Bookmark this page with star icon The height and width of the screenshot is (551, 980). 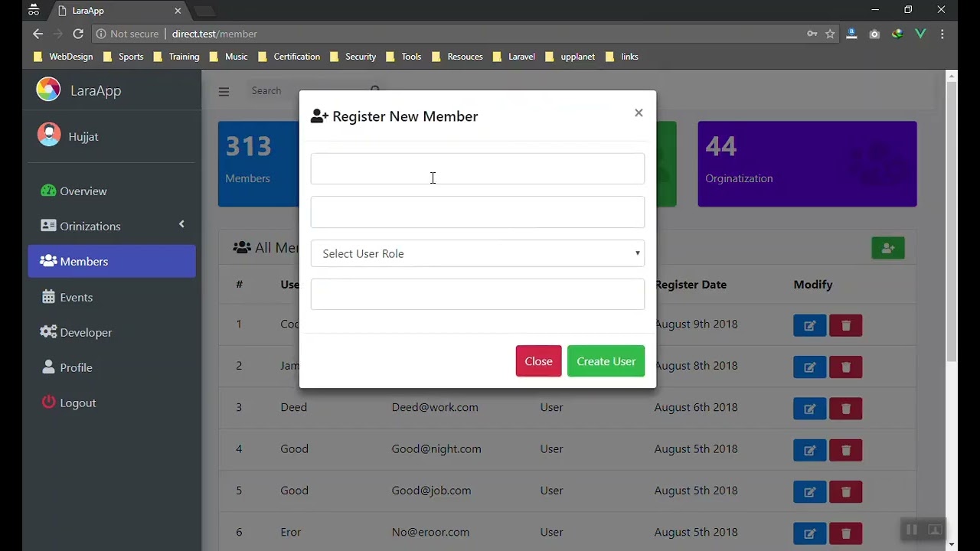tap(830, 34)
